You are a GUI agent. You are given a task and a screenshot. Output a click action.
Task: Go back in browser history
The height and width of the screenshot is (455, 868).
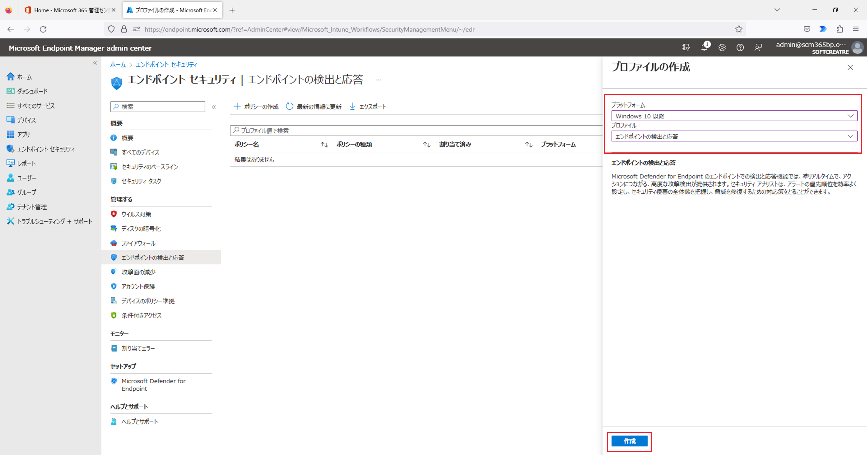click(10, 29)
